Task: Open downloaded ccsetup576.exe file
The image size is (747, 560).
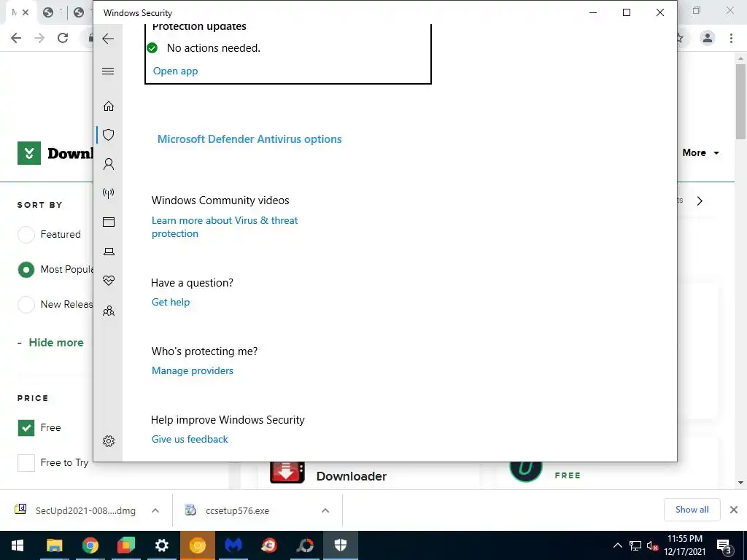Action: [x=237, y=510]
